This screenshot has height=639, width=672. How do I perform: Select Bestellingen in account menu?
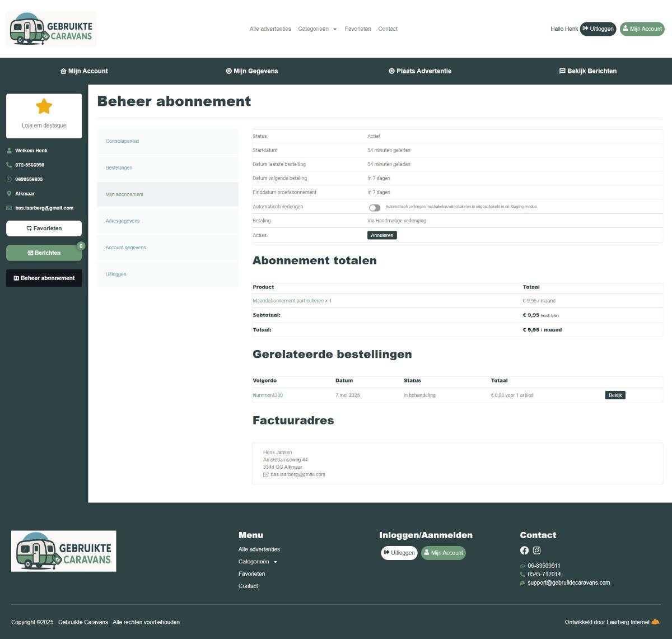119,168
